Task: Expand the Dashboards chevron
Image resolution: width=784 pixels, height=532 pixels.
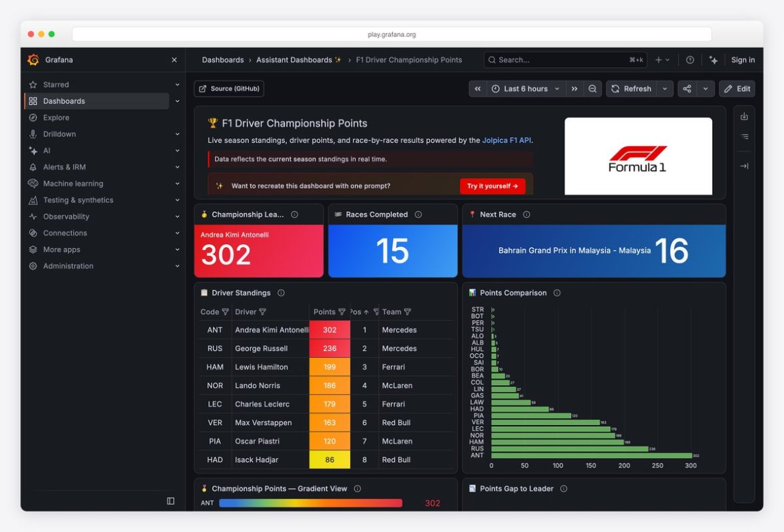Action: [x=178, y=101]
